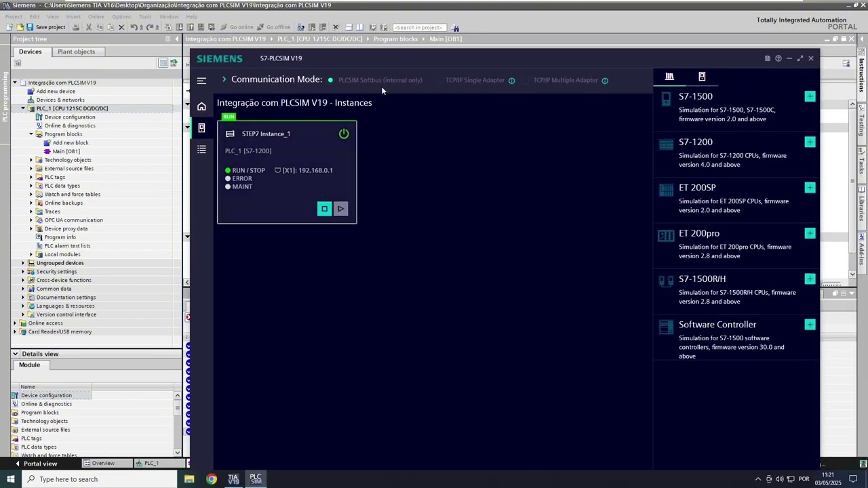Expand the Technology objects folder
Viewport: 868px width, 488px height.
point(31,160)
